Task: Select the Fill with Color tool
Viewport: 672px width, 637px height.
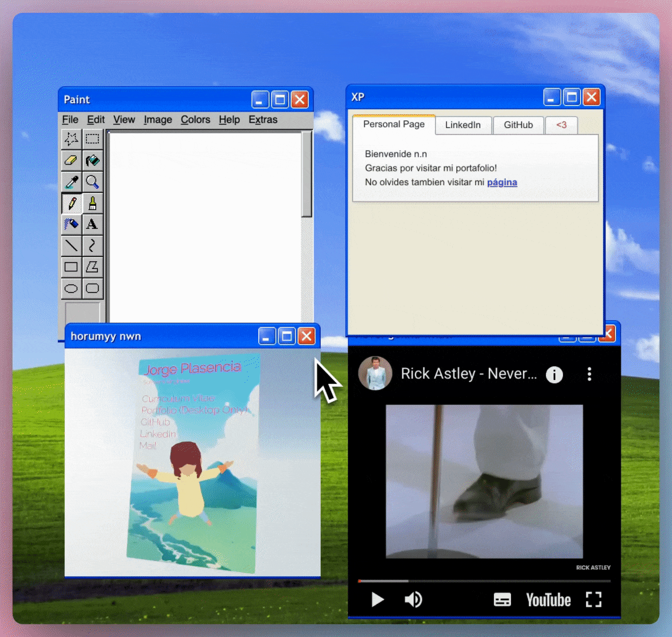Action: [92, 160]
